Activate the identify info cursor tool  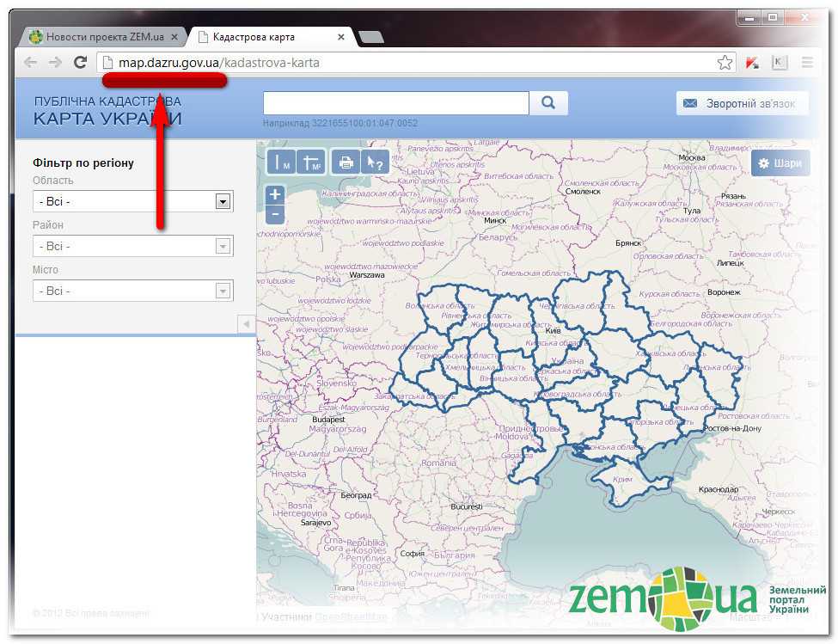click(375, 162)
